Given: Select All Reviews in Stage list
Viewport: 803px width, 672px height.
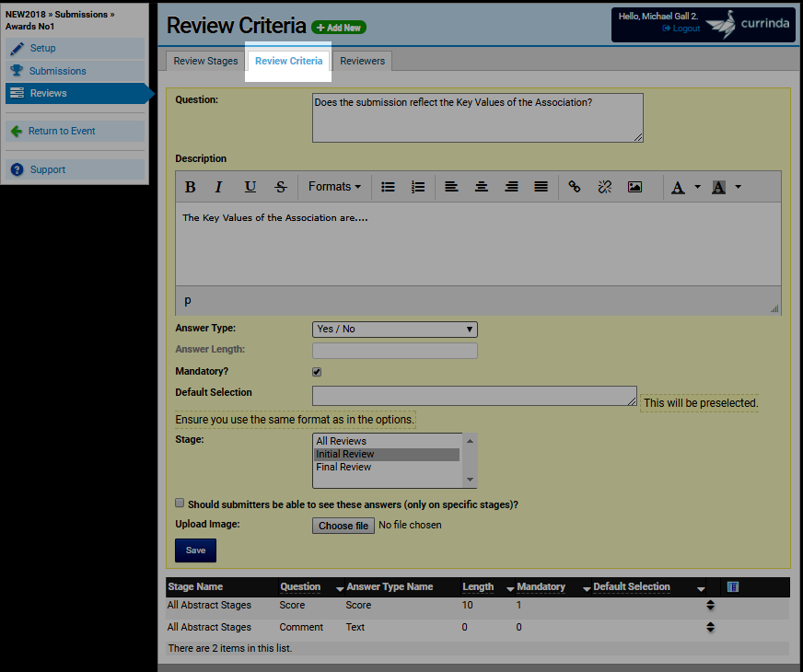Looking at the screenshot, I should click(x=387, y=441).
